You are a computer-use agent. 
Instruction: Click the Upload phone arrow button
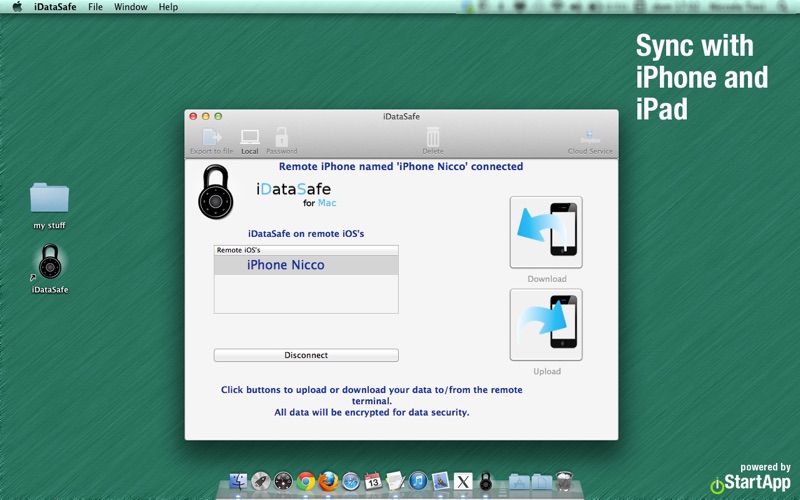pyautogui.click(x=546, y=324)
